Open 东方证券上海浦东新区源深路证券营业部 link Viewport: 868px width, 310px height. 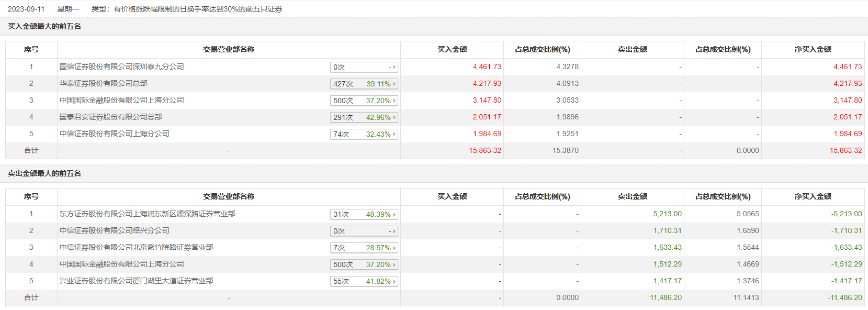coord(147,214)
